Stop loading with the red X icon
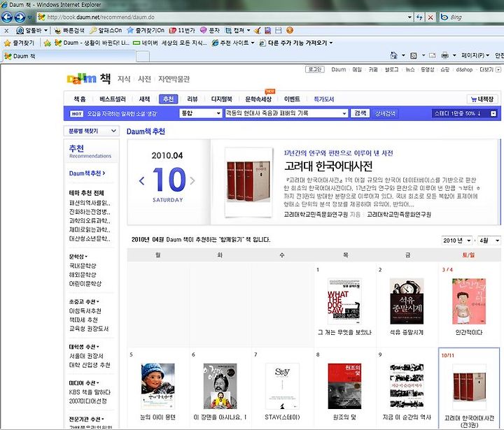This screenshot has width=504, height=430. click(430, 17)
